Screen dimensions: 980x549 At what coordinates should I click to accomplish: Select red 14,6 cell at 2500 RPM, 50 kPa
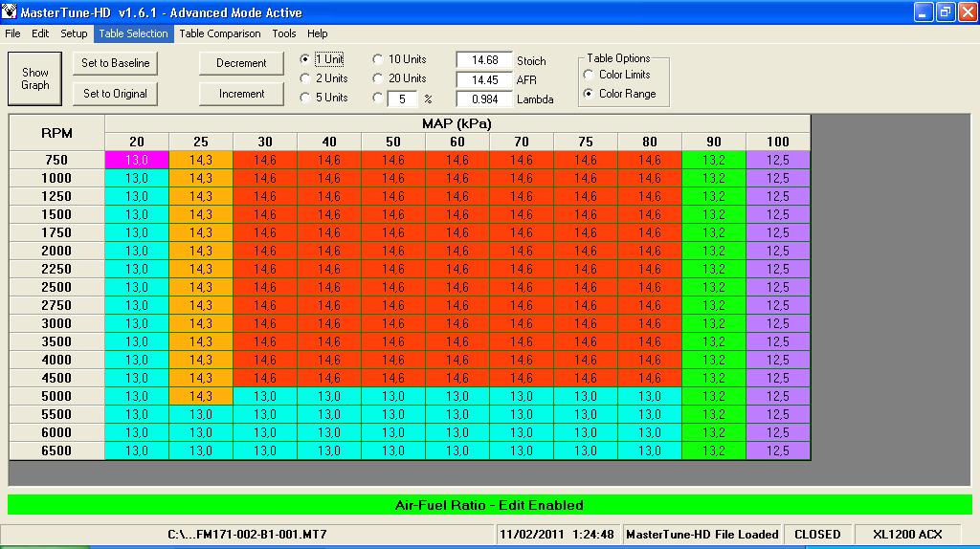[393, 287]
